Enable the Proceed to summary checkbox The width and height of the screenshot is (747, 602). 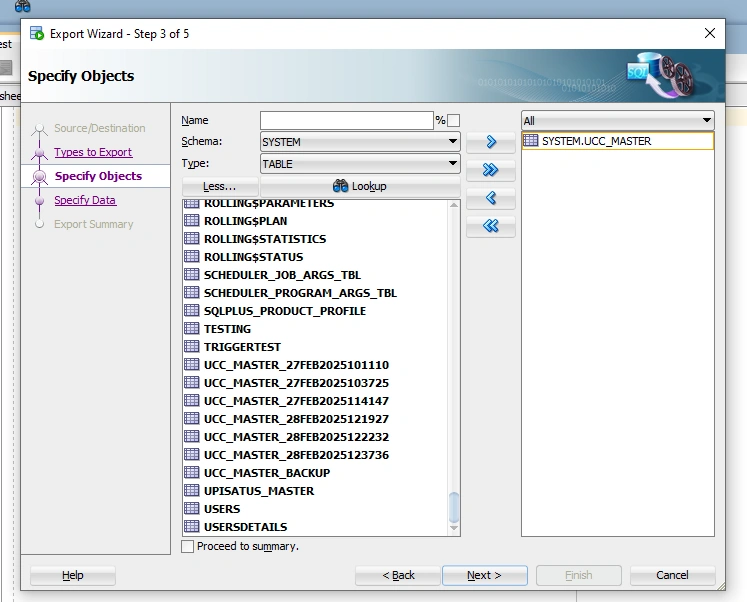coord(188,546)
